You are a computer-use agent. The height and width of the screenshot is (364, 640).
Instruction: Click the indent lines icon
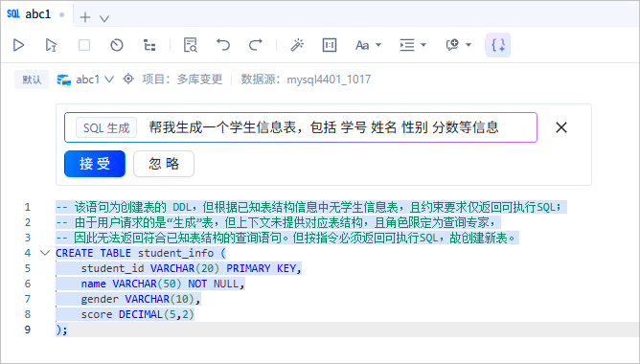point(407,45)
